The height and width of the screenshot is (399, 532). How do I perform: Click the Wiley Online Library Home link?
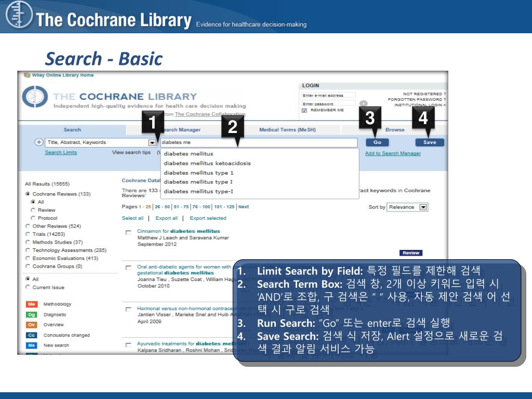pos(63,75)
